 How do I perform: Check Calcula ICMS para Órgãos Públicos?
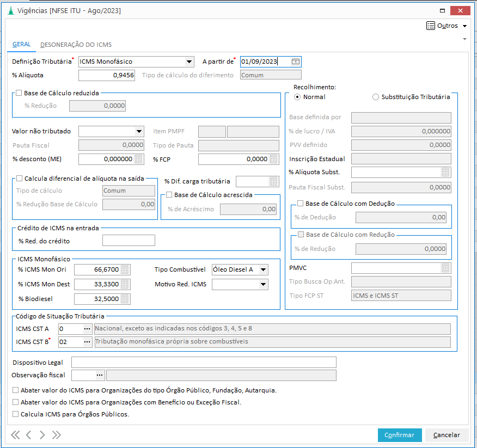click(x=15, y=414)
